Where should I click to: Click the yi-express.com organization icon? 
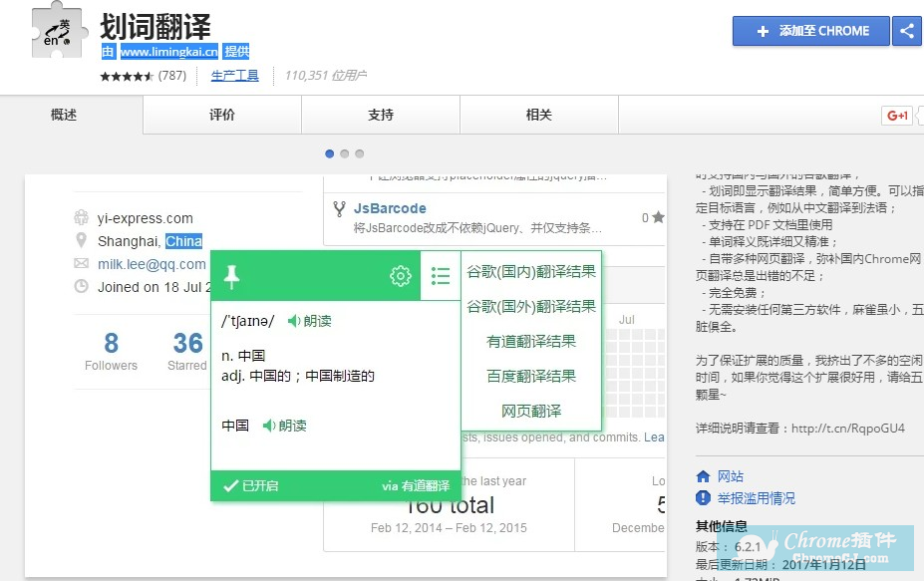tap(82, 217)
